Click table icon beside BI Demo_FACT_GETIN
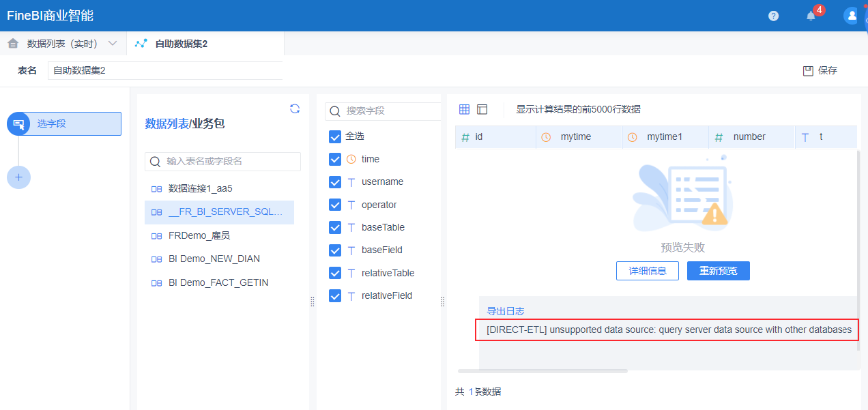 (x=156, y=283)
